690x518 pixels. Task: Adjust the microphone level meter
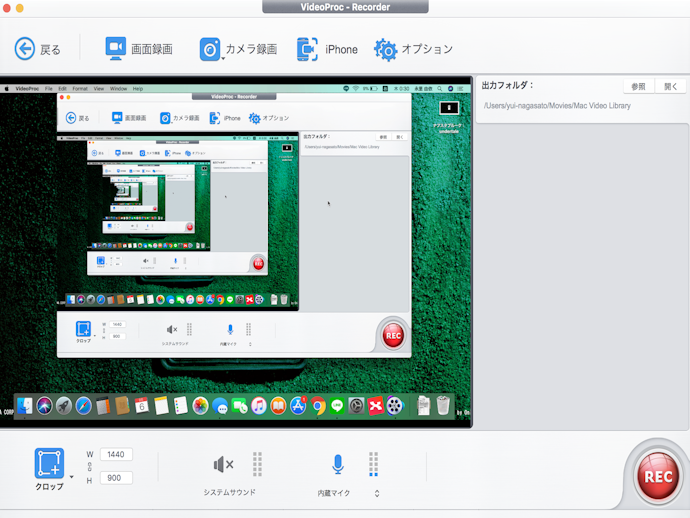(x=373, y=465)
